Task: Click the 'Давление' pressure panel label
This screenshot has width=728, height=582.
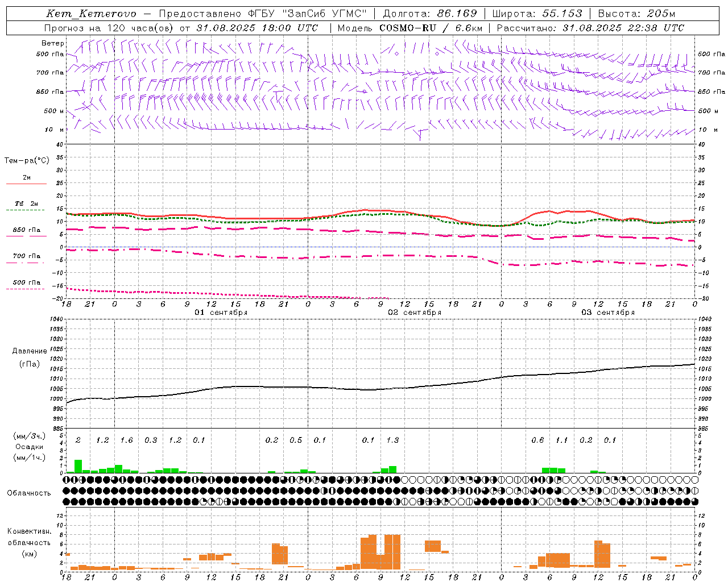Action: pos(30,351)
